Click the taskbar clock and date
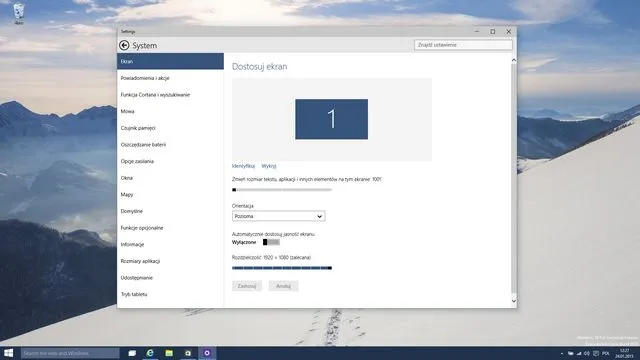This screenshot has height=360, width=640. (624, 353)
